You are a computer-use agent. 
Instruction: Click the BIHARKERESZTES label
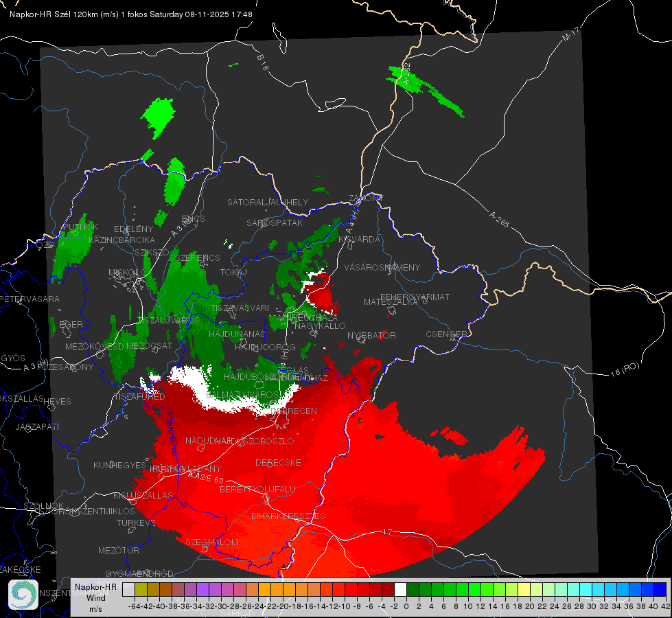(x=288, y=516)
